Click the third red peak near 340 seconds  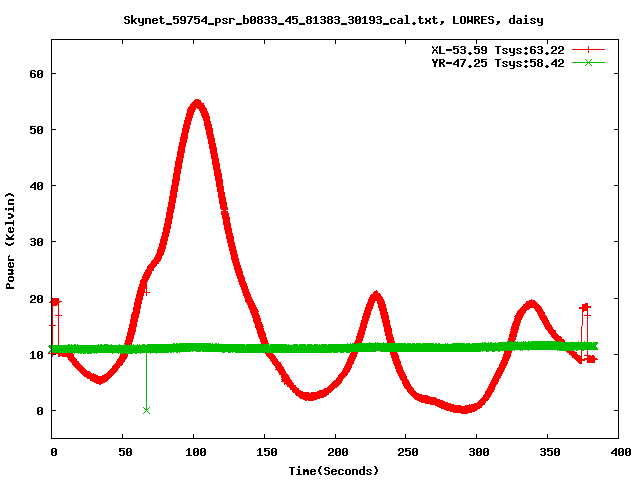pos(531,304)
